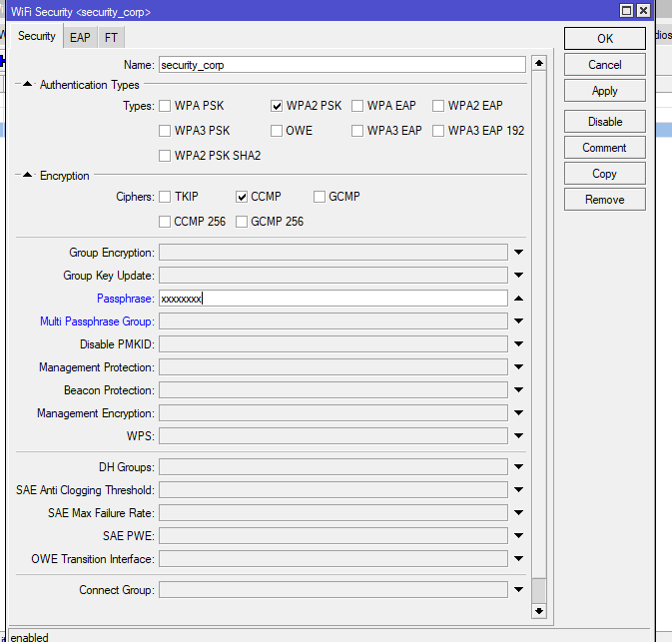672x642 pixels.
Task: Disable this security profile
Action: (605, 122)
